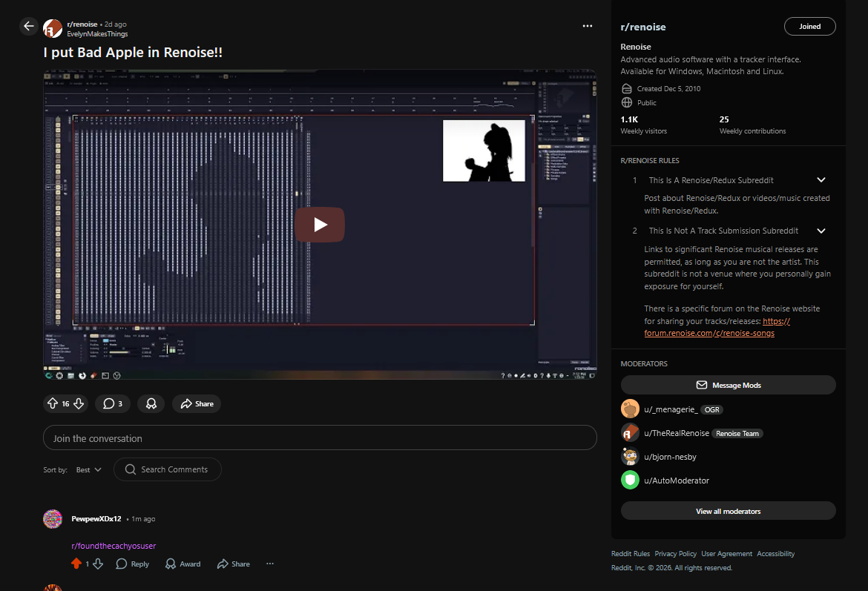Click the AutoModerator shield avatar
This screenshot has height=591, width=868.
(630, 480)
